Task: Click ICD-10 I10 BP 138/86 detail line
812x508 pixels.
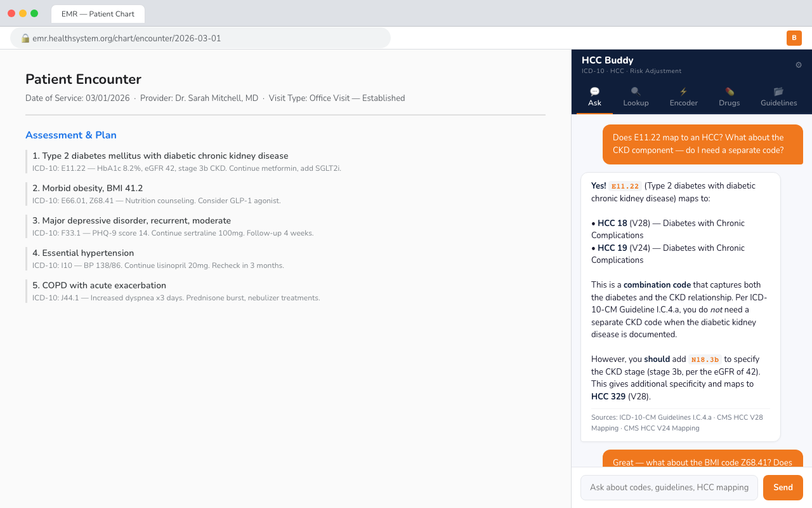Action: pyautogui.click(x=158, y=265)
